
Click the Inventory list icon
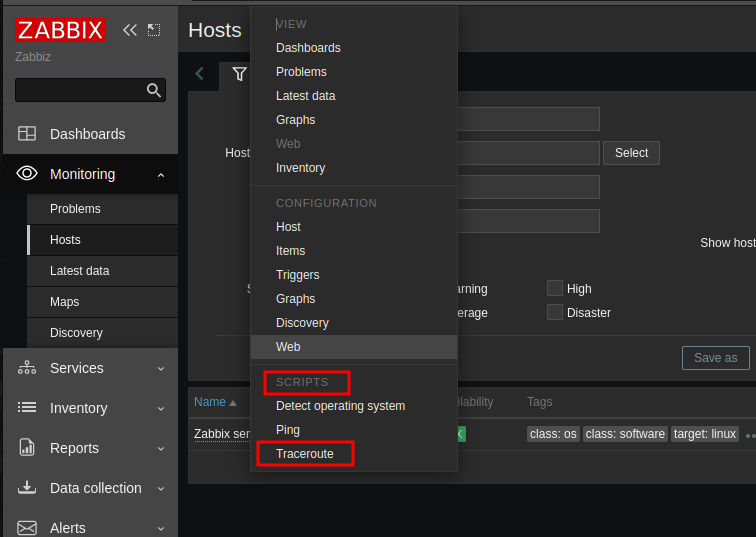pos(27,408)
